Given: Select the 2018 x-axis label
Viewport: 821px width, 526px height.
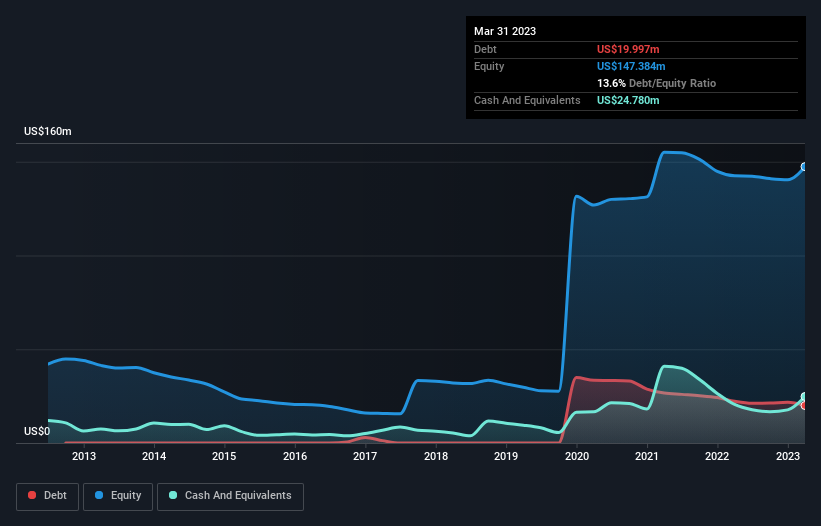Looking at the screenshot, I should click(436, 456).
